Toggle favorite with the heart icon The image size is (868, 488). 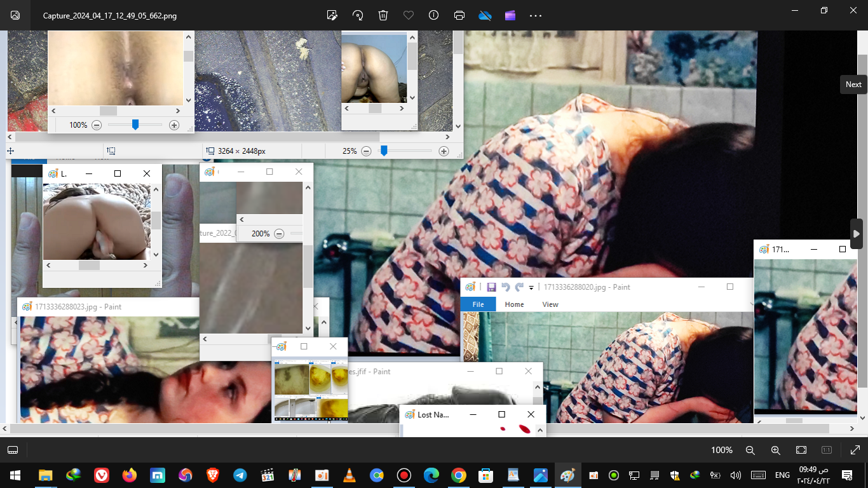pos(409,15)
